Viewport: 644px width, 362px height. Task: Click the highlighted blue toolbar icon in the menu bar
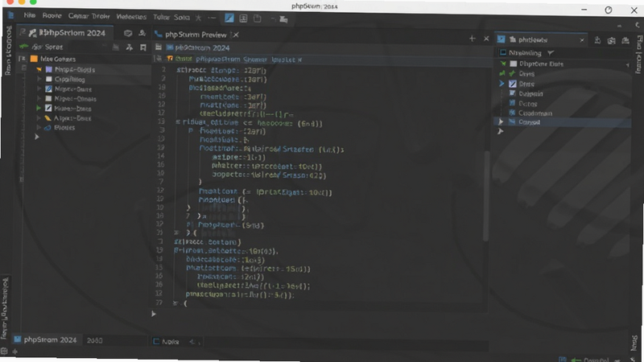coord(229,18)
